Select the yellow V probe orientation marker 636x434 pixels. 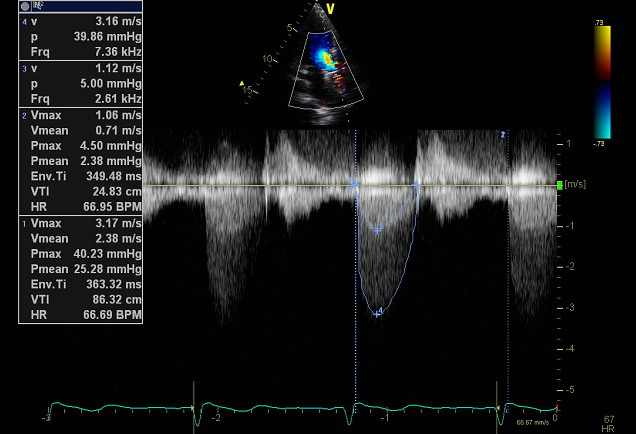(331, 9)
